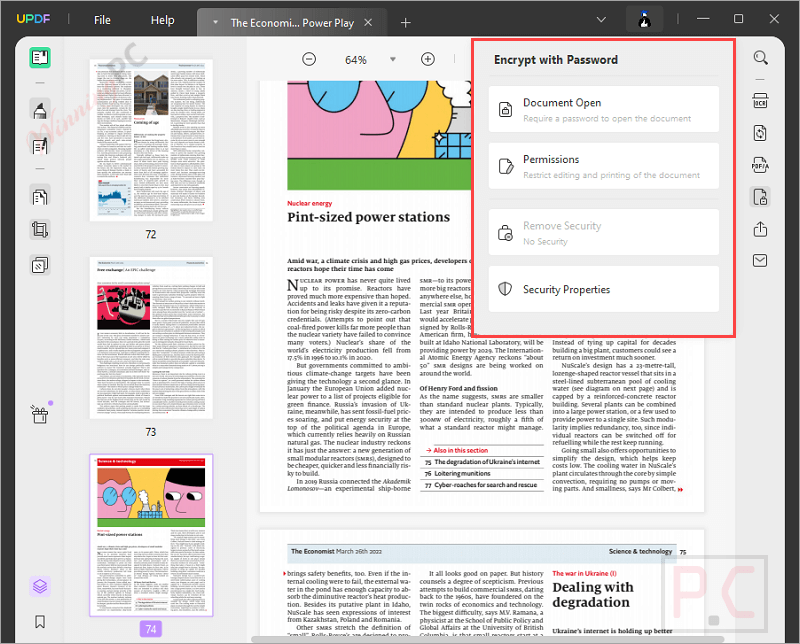Click 'Loitering munitions' contents entry
800x644 pixels.
[457, 474]
